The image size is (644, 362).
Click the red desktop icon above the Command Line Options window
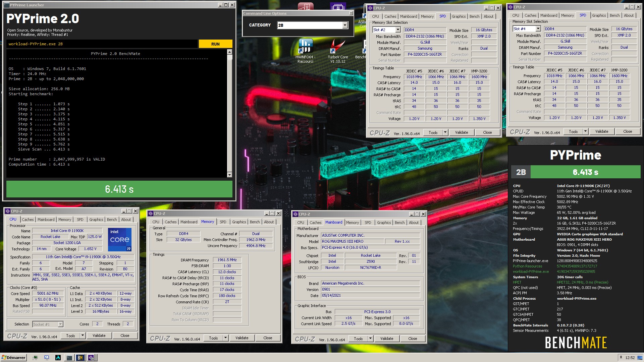(x=306, y=6)
